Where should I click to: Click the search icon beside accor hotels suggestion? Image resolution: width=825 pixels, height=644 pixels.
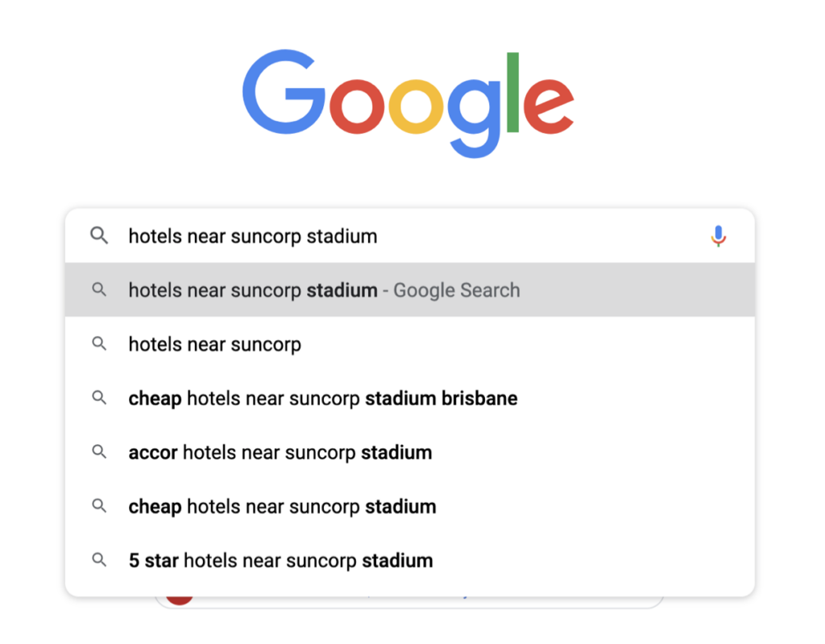point(99,452)
